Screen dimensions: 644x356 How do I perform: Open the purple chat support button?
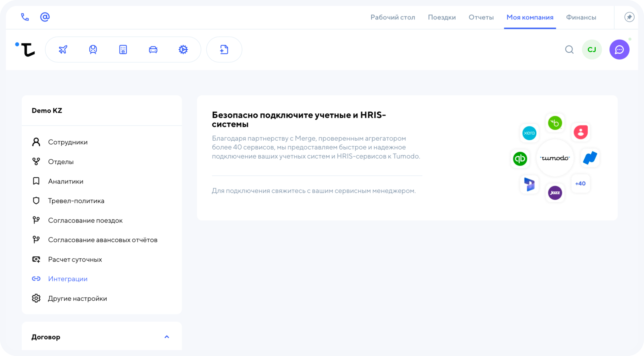click(x=619, y=50)
